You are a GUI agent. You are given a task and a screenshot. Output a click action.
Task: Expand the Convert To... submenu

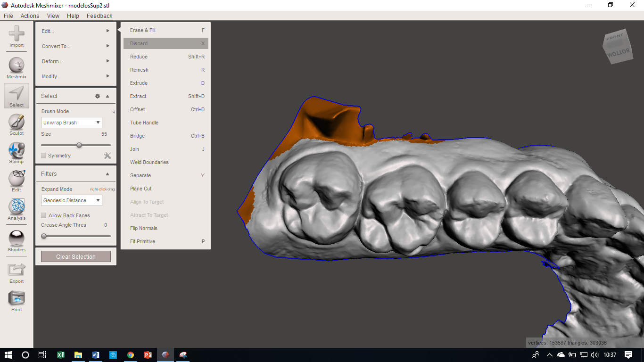point(76,46)
